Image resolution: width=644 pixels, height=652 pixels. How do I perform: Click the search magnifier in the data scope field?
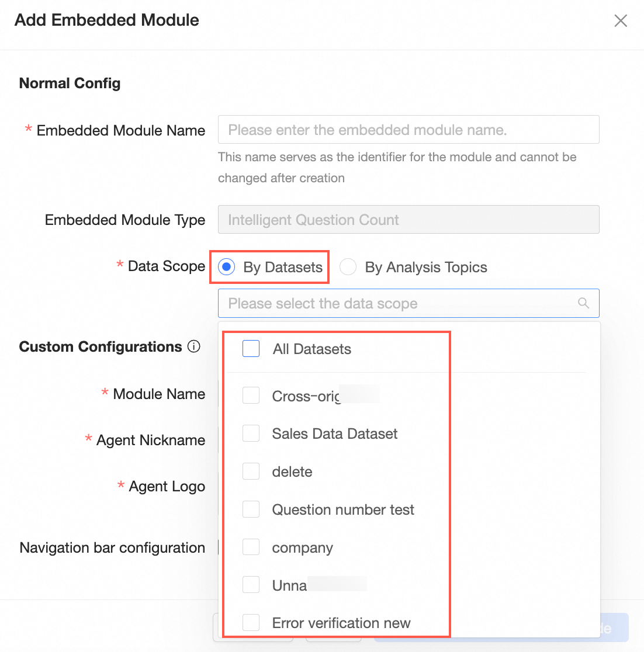coord(583,303)
